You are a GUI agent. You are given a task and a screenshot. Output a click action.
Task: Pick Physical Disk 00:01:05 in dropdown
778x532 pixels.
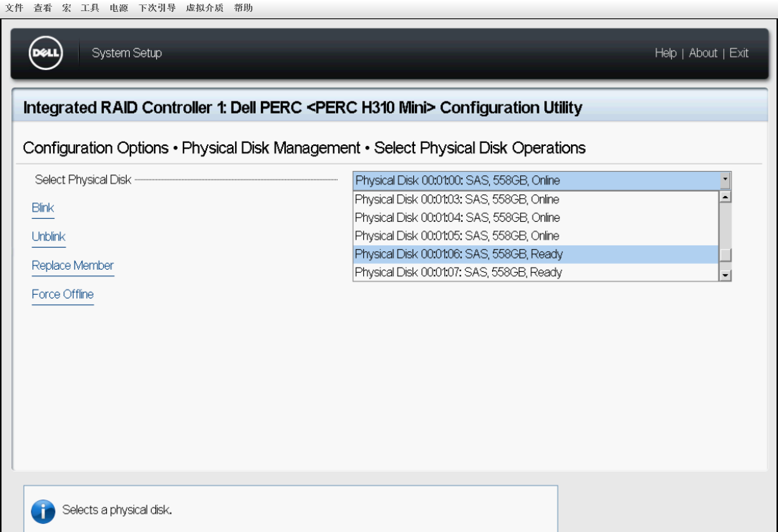457,236
